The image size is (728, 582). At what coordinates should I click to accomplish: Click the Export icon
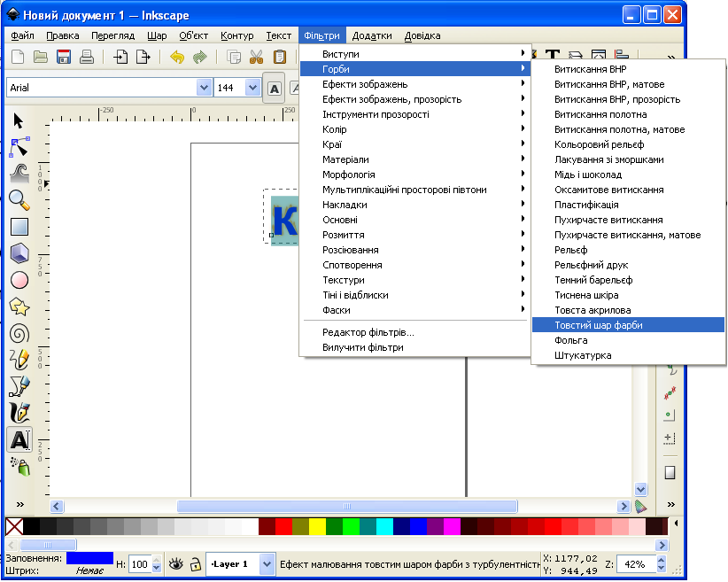point(143,57)
